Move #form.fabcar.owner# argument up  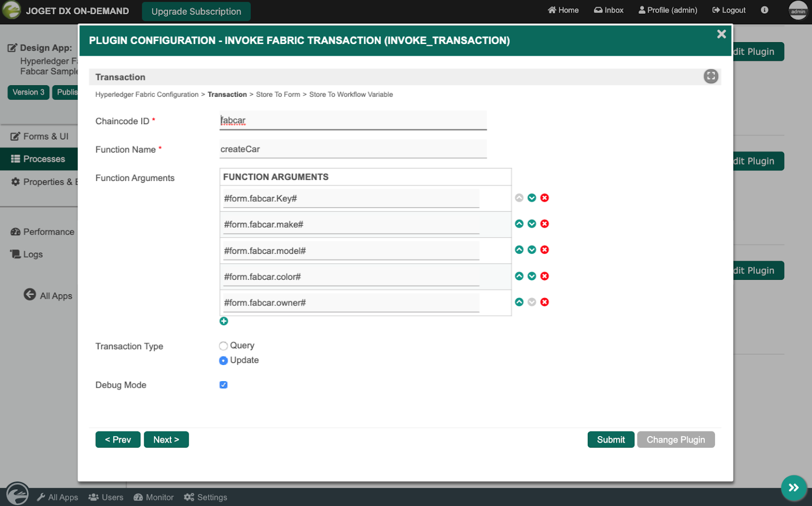pos(519,302)
